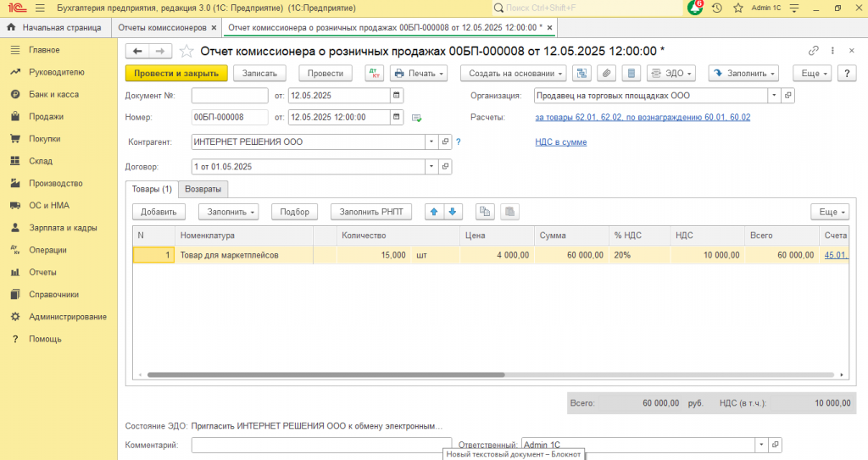Screen dimensions: 868x460
Task: Click the blue question mark near Контрагент
Action: 458,141
